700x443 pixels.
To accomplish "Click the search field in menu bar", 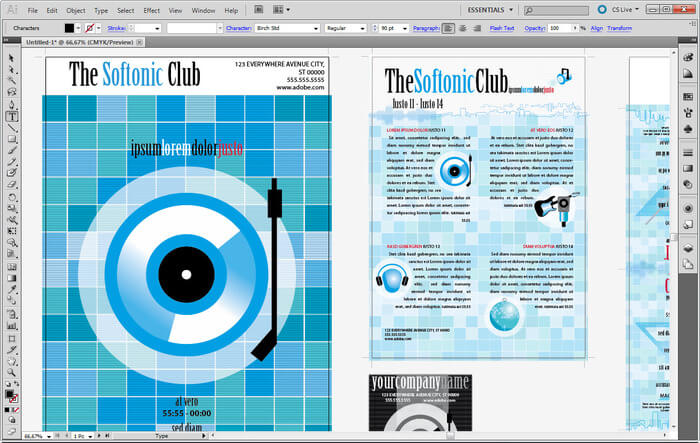I will pyautogui.click(x=556, y=10).
